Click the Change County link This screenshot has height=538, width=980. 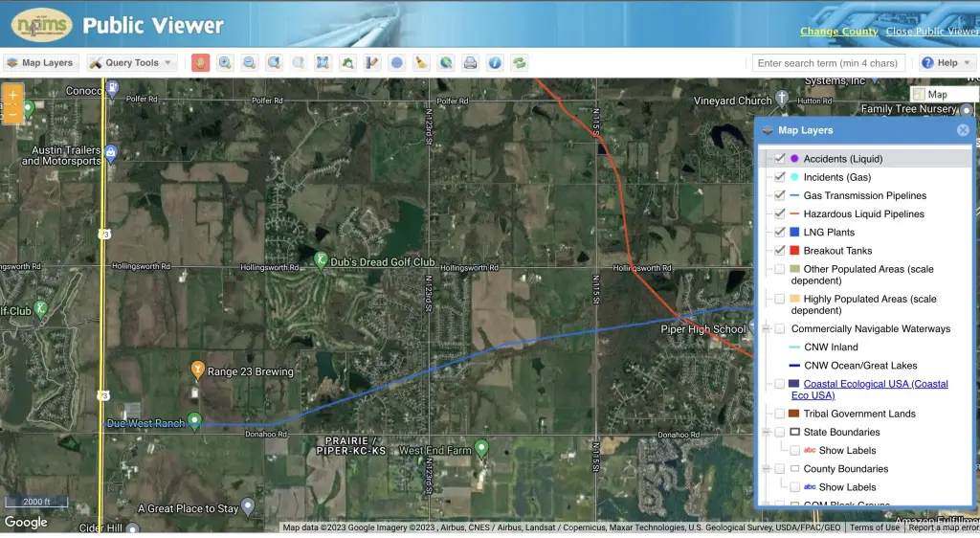838,32
